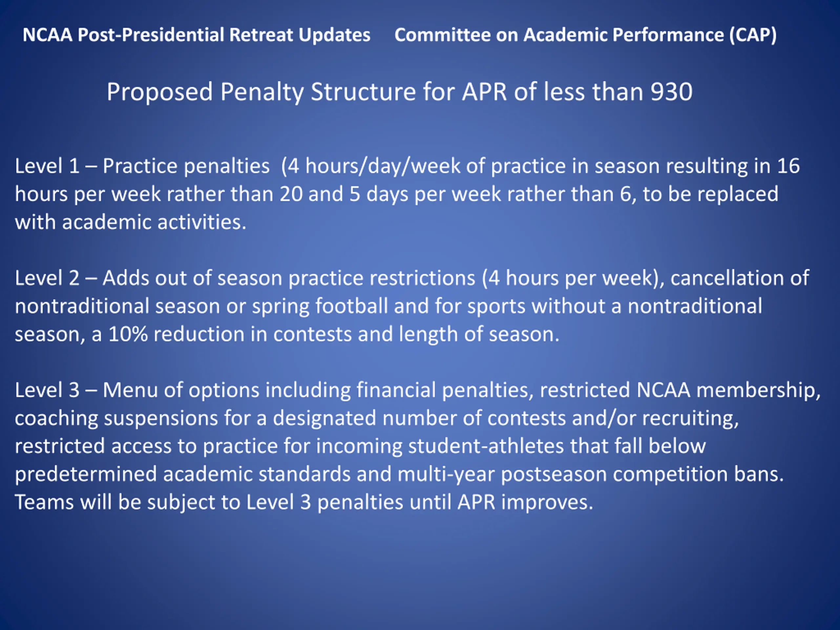Click the 'Committee on Academic Performance (CAP)' header

[585, 35]
